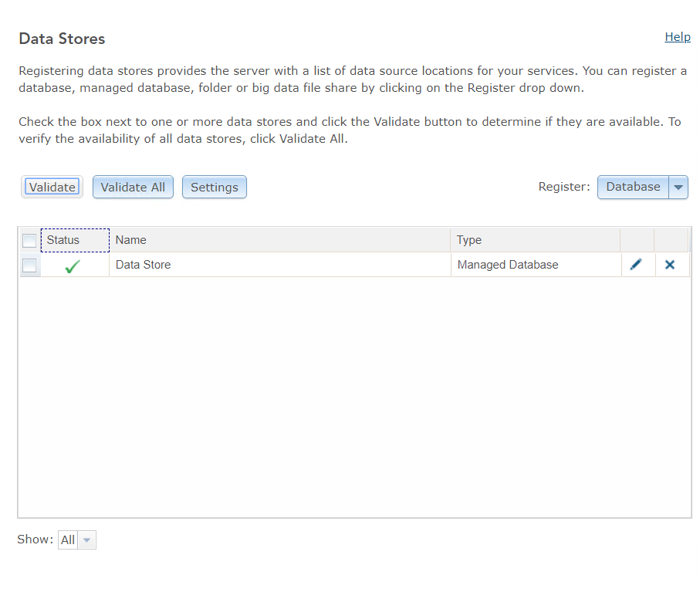The image size is (700, 592).
Task: Open the Help link
Action: [677, 37]
